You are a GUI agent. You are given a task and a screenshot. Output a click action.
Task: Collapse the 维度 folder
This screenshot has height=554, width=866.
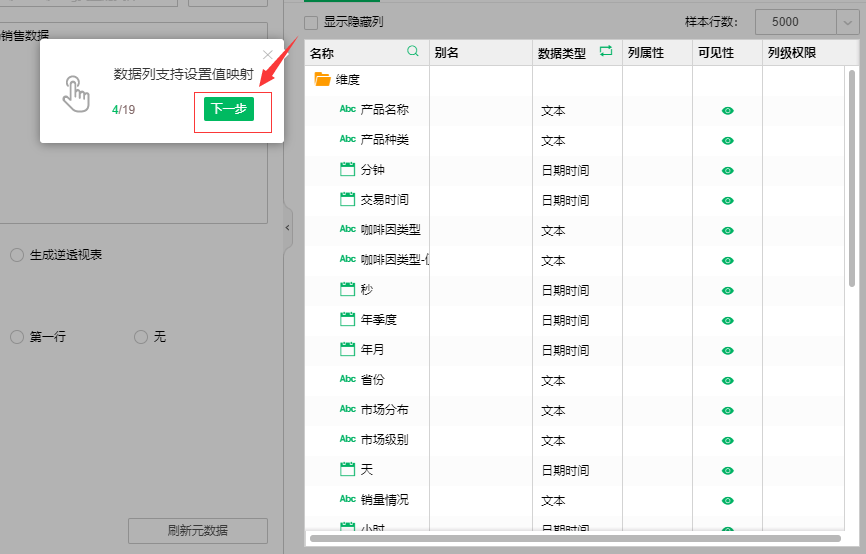(x=322, y=80)
